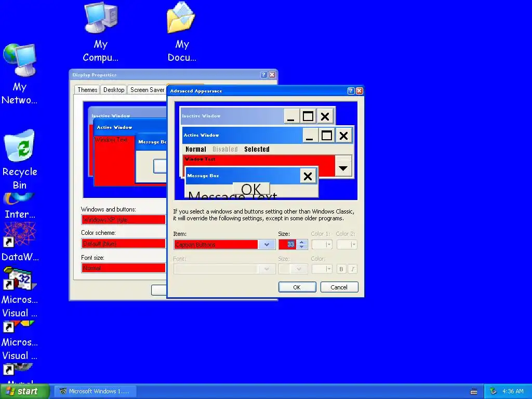This screenshot has height=399, width=532.
Task: Decrease the item Size with down arrow
Action: tap(302, 247)
